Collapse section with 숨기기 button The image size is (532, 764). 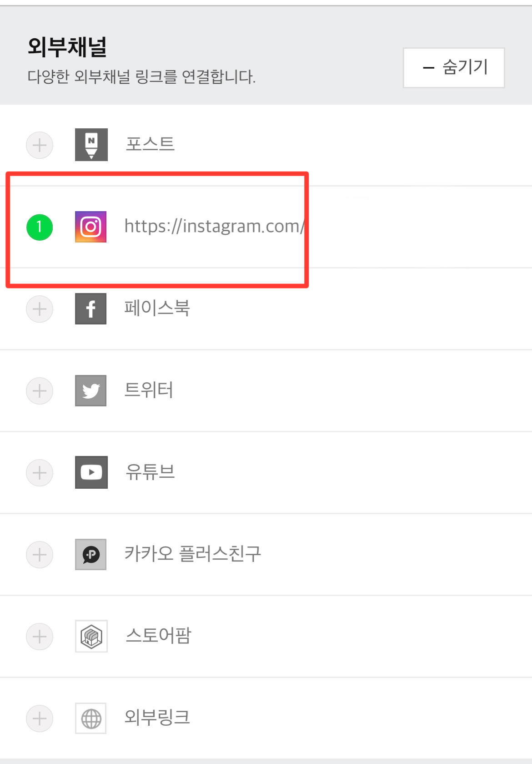point(454,67)
